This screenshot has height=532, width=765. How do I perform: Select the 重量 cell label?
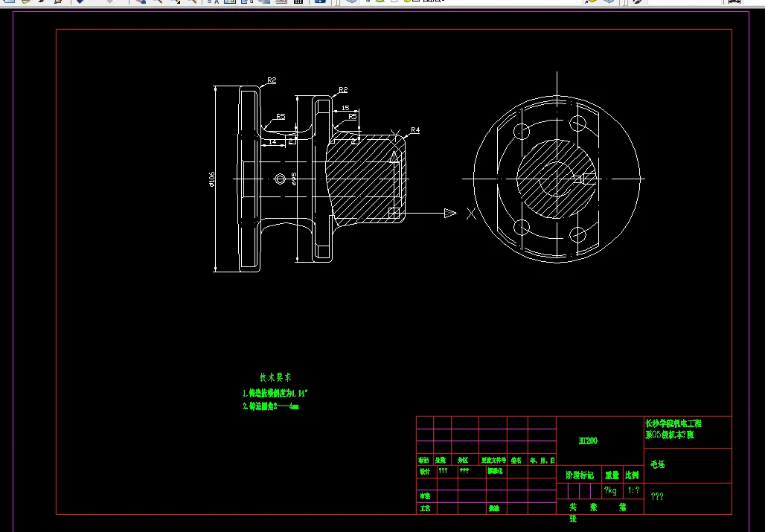click(612, 475)
